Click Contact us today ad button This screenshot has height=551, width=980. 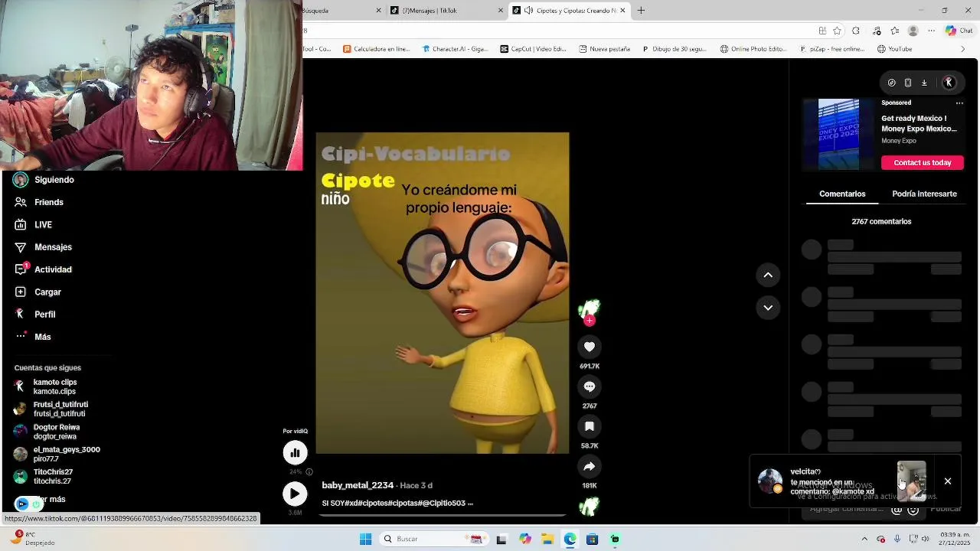923,162
